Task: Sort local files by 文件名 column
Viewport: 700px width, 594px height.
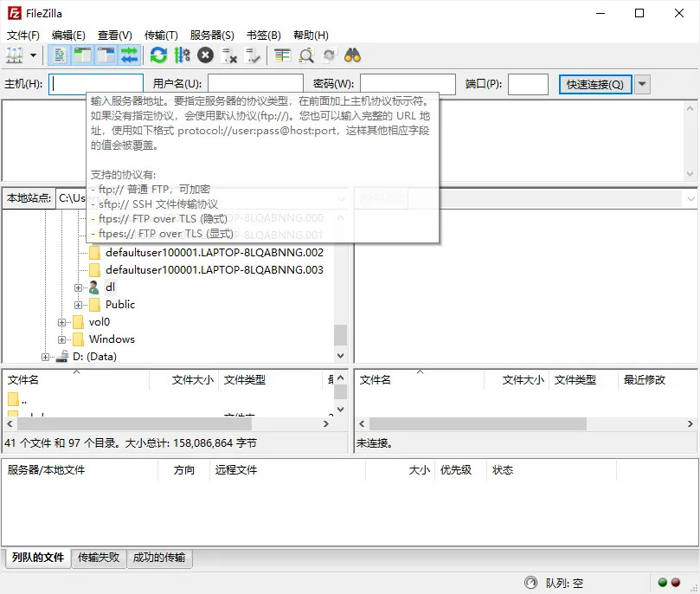Action: click(x=76, y=380)
